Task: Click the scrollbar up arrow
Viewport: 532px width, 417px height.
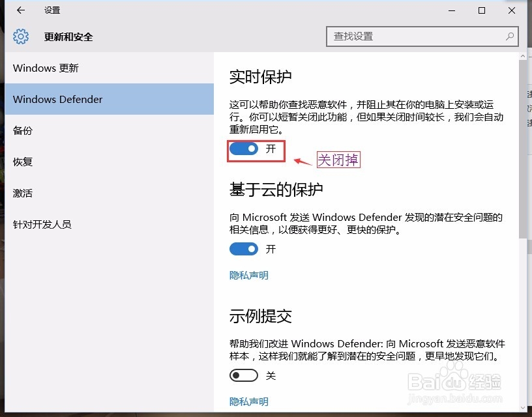Action: coord(522,56)
